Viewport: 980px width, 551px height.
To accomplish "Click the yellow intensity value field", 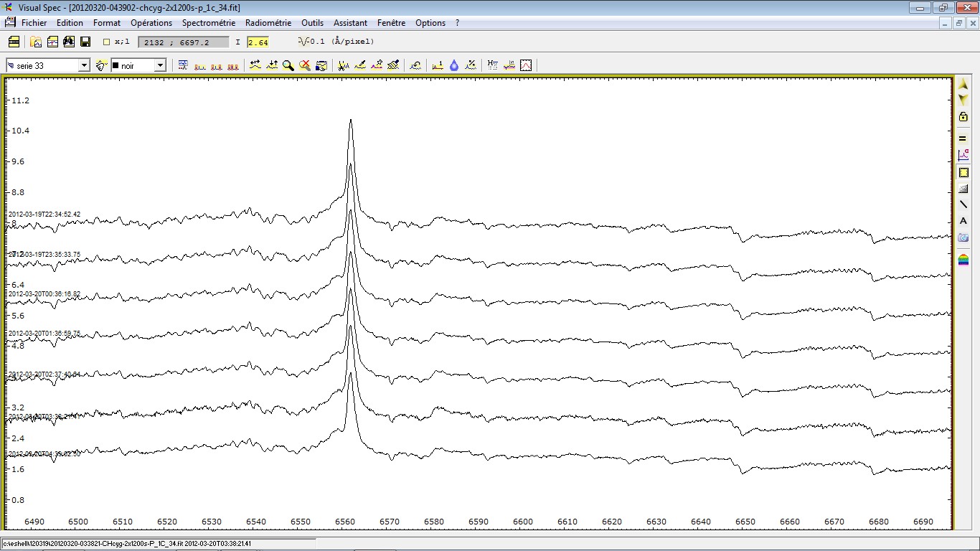I will [258, 42].
